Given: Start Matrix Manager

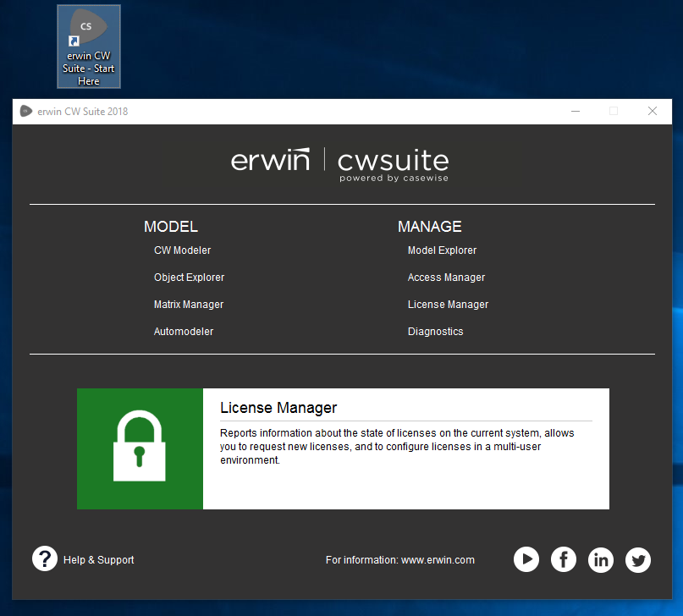Looking at the screenshot, I should [189, 305].
